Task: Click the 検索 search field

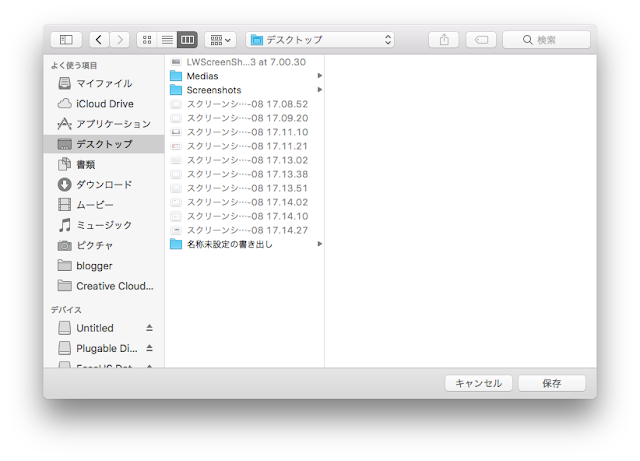Action: pos(547,40)
